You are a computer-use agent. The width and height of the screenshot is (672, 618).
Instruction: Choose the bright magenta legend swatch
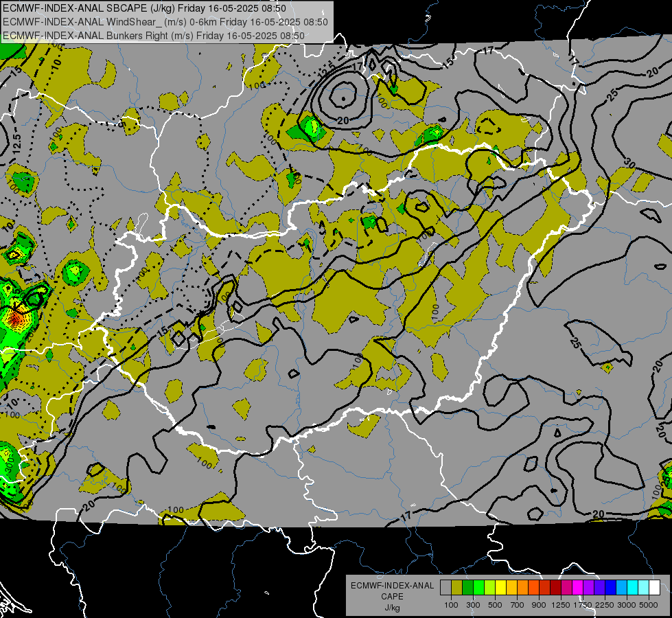click(578, 587)
